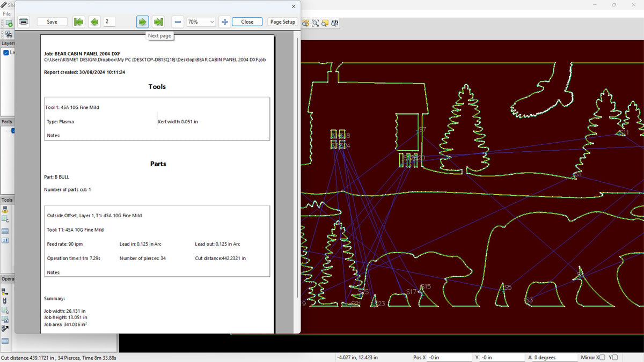Viewport: 644px width, 362px height.
Task: Click the first view icon right of Page Setup
Action: click(x=305, y=23)
